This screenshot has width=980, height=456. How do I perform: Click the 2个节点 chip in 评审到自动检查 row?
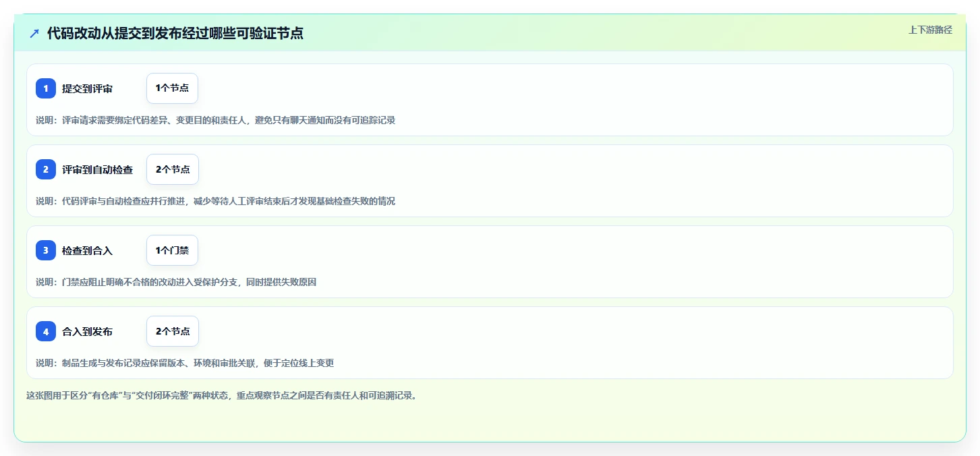coord(173,169)
